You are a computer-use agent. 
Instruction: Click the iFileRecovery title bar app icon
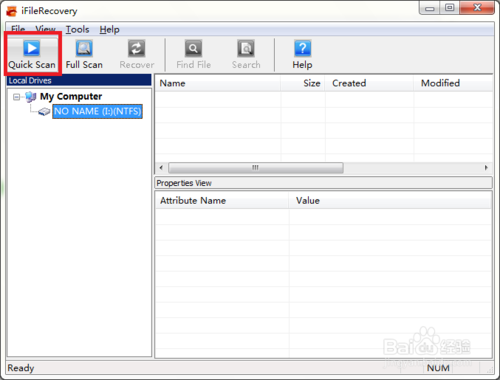12,11
